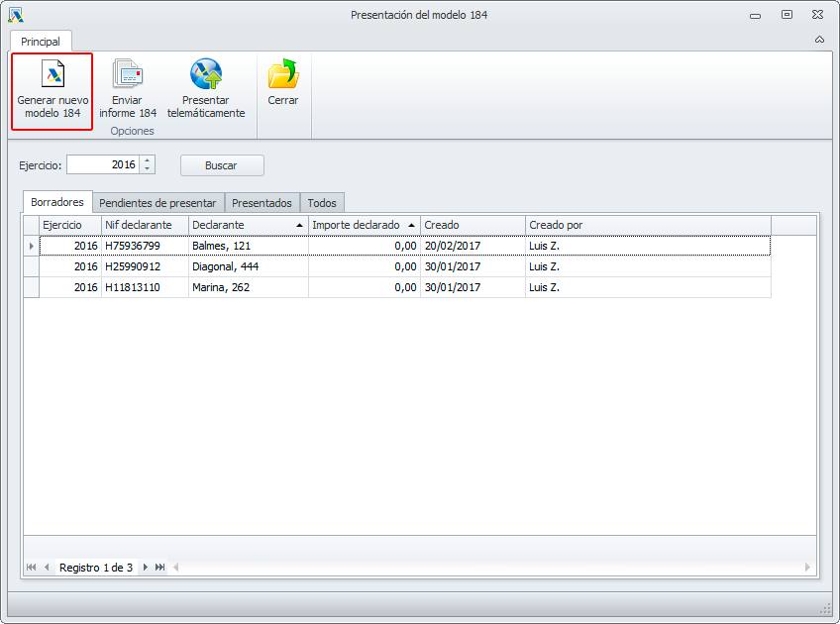The width and height of the screenshot is (840, 624).
Task: Click the application logo in title bar
Action: tap(15, 15)
